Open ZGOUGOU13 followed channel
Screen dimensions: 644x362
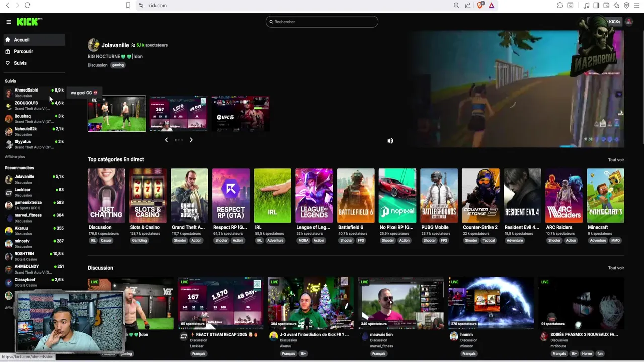[x=34, y=106]
